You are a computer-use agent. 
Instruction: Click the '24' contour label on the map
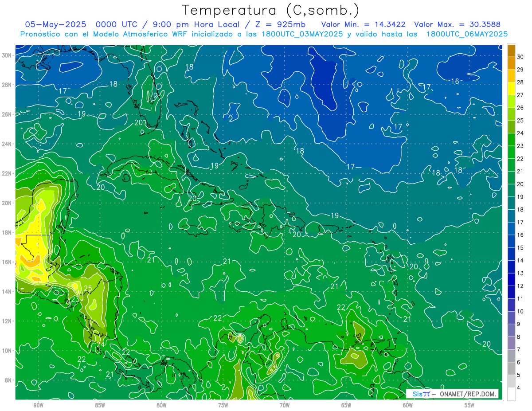point(101,344)
